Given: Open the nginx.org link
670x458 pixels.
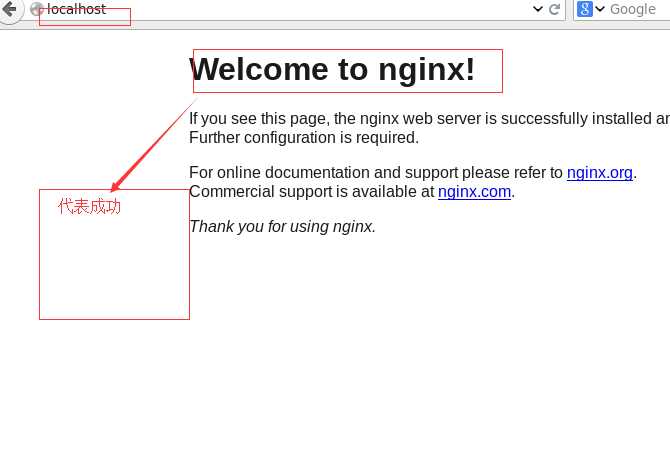Looking at the screenshot, I should (x=599, y=173).
